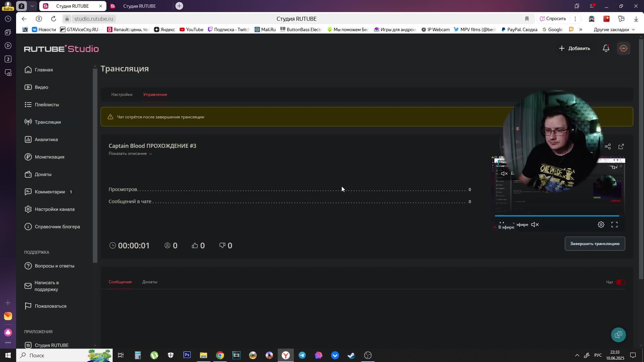Viewport: 644px width, 362px height.
Task: Open stream in new window icon
Action: click(621, 146)
